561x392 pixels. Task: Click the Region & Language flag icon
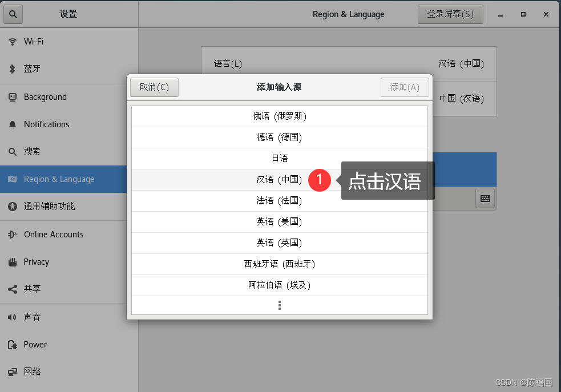13,179
